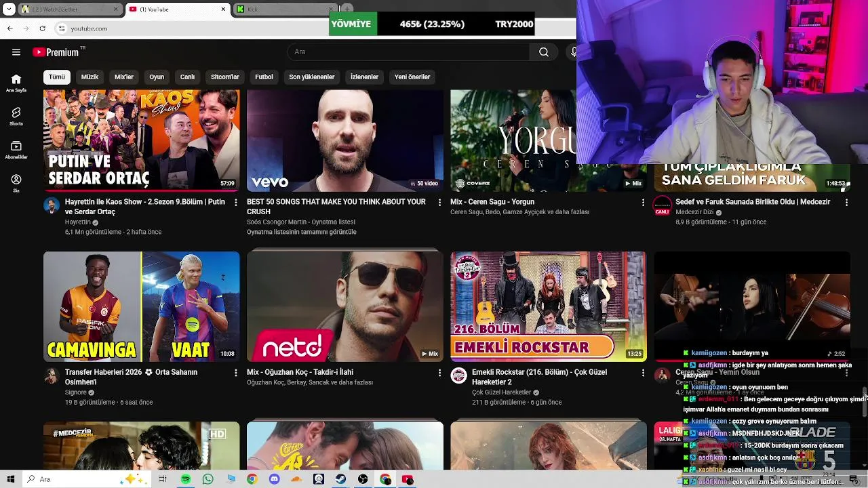
Task: Open Emekli Rockstar 216. Bölüm thumbnail
Action: point(549,306)
